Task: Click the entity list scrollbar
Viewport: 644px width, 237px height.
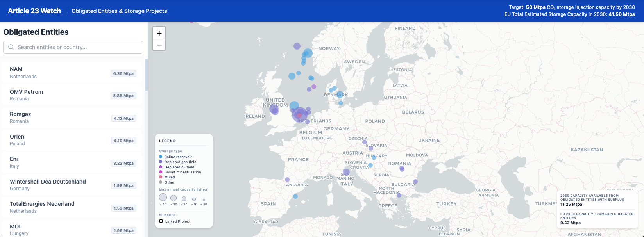Action: [146, 75]
